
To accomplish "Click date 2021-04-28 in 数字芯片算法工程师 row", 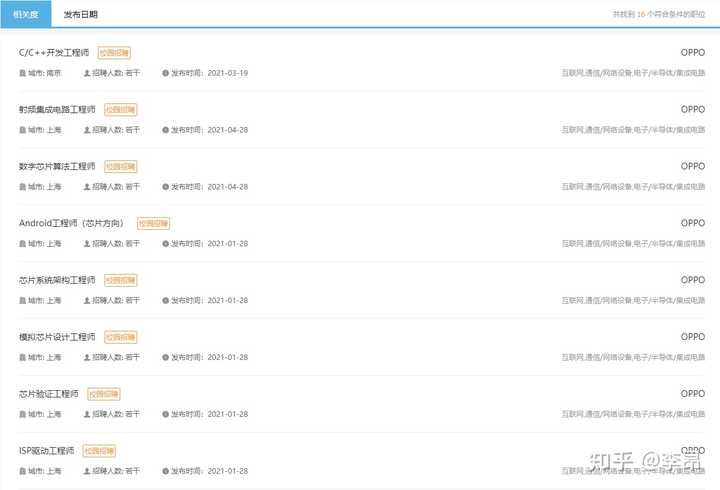I will [228, 187].
